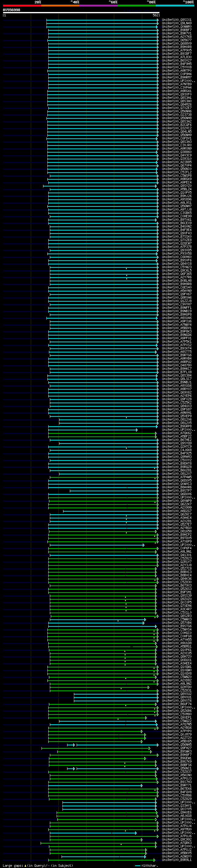Image resolution: width=197 pixels, height=868 pixels.
Task: Select the UniRef100_C3VPA4 label
Action: click(176, 88)
